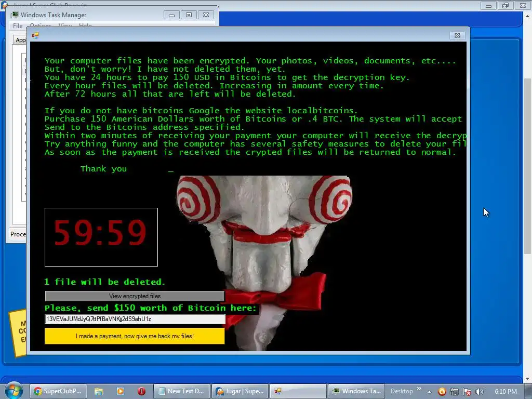
Task: Open the red Opera taskbar icon
Action: 141,391
